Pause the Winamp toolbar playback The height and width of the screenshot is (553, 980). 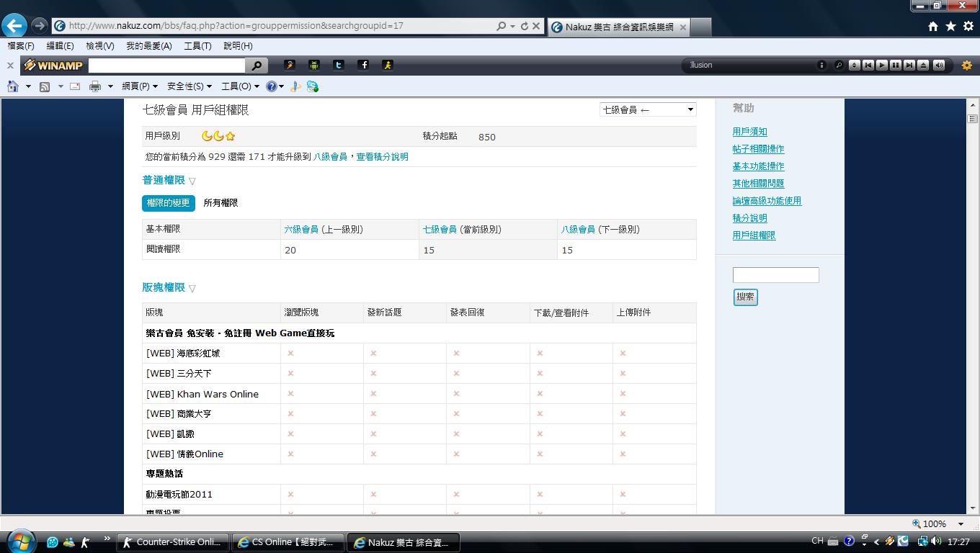[895, 65]
